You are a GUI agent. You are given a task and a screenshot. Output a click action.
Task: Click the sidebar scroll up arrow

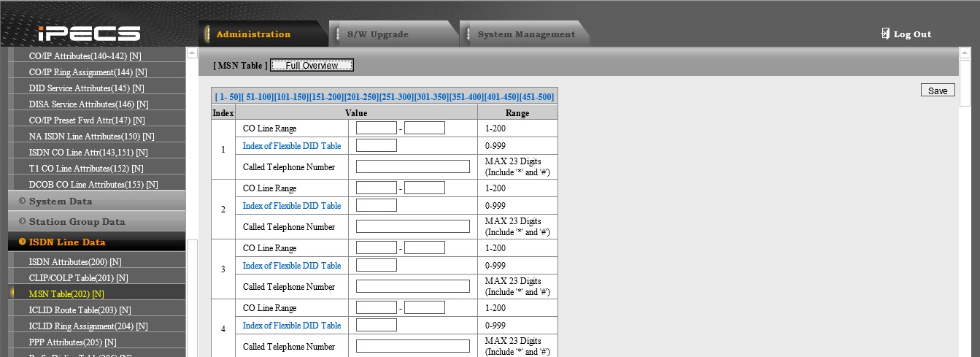click(x=193, y=53)
